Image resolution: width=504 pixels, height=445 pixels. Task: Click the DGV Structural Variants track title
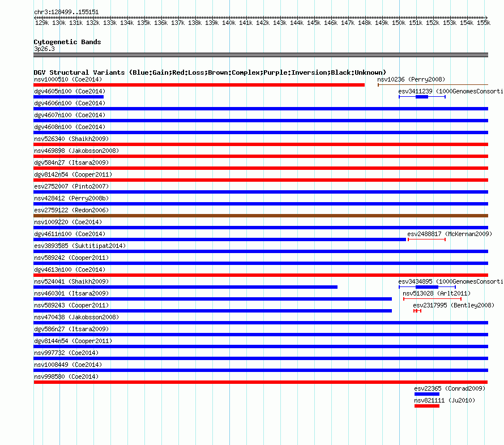pyautogui.click(x=210, y=72)
